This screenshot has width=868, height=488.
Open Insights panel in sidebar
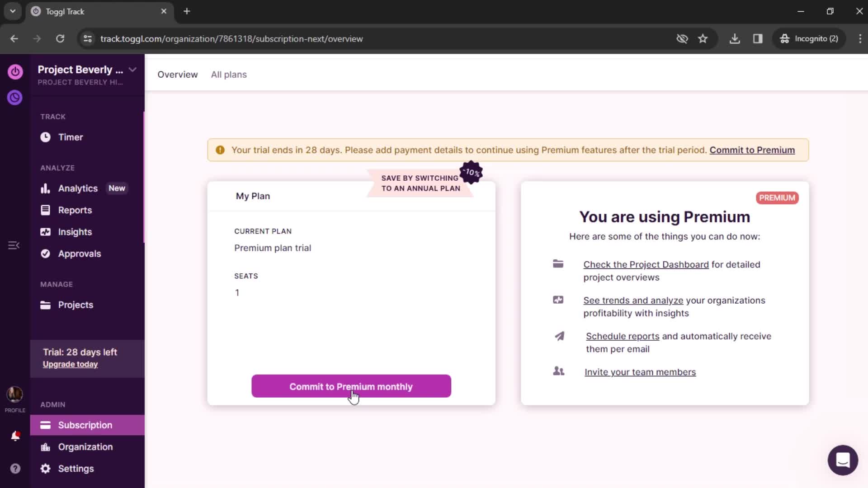point(75,232)
